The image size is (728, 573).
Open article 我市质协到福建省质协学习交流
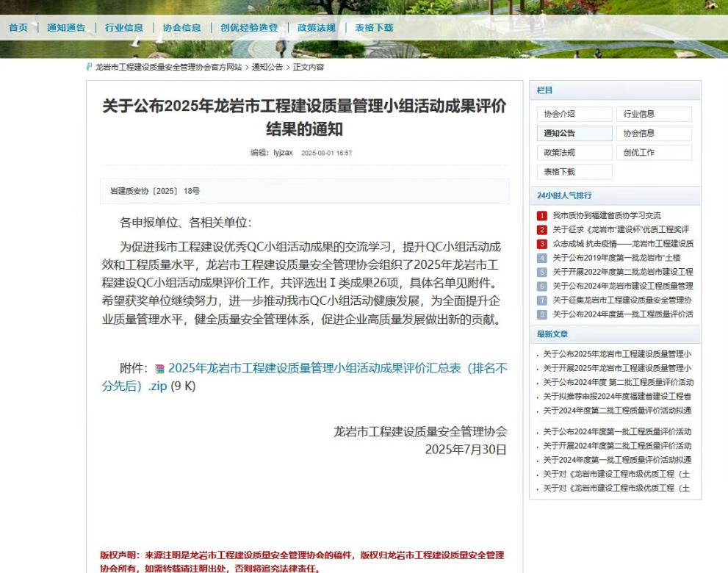pos(607,216)
